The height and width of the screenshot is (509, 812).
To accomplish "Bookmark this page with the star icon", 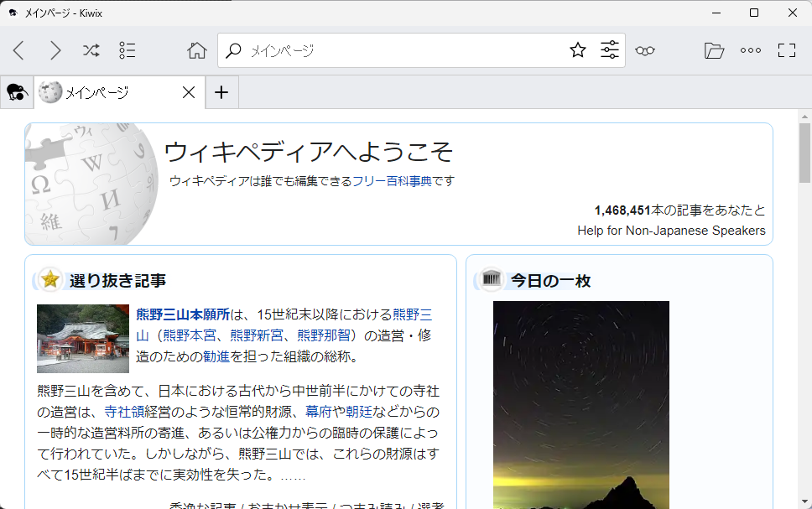I will 577,50.
